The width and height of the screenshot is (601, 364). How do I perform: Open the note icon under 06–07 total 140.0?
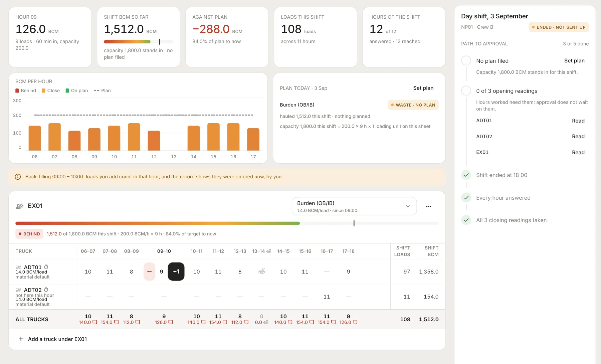click(95, 322)
